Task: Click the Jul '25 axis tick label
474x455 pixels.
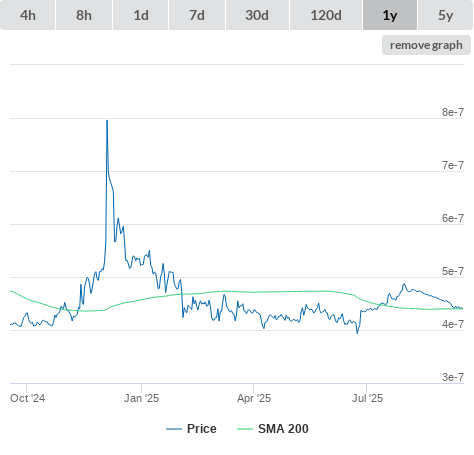Action: 367,398
